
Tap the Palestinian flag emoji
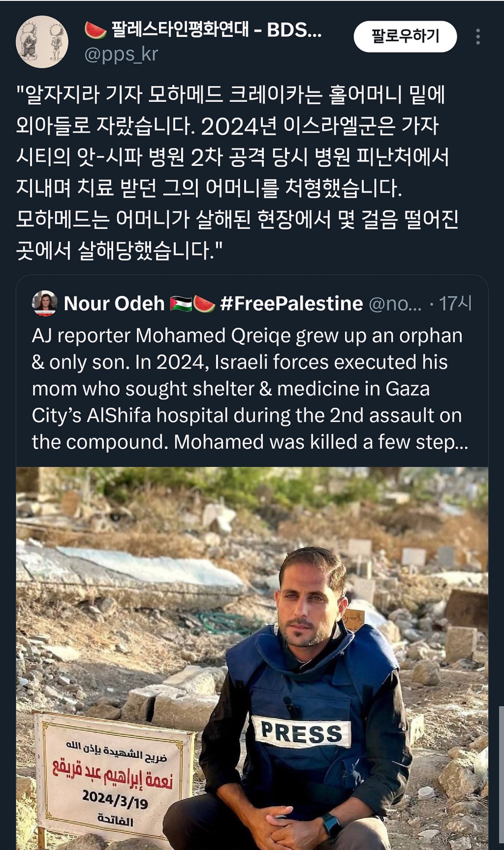click(x=181, y=303)
